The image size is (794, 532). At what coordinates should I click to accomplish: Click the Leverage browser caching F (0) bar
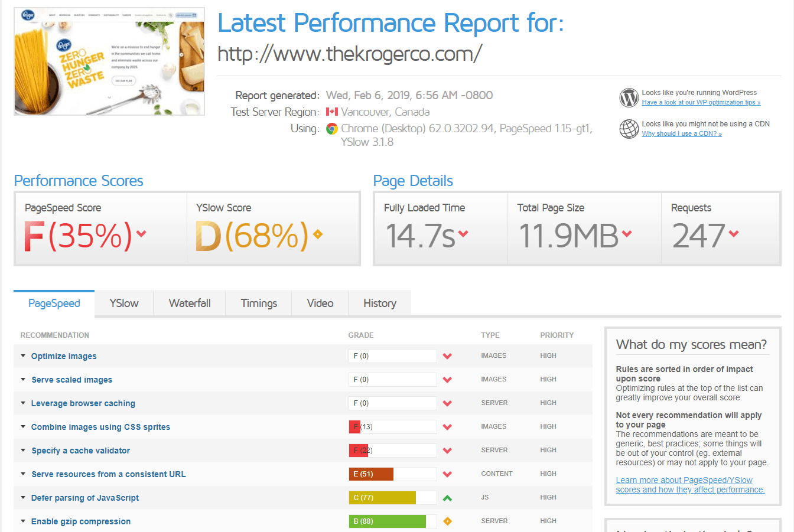[393, 403]
